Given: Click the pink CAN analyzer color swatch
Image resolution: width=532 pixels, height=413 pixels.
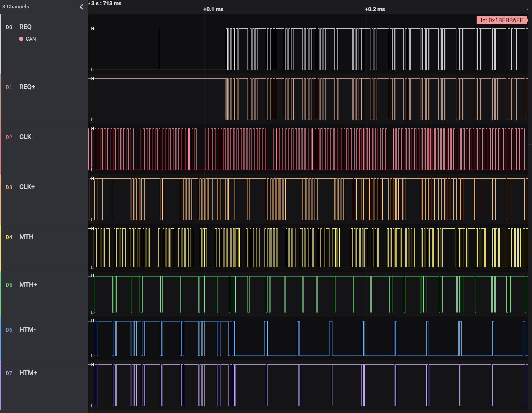Looking at the screenshot, I should [21, 39].
